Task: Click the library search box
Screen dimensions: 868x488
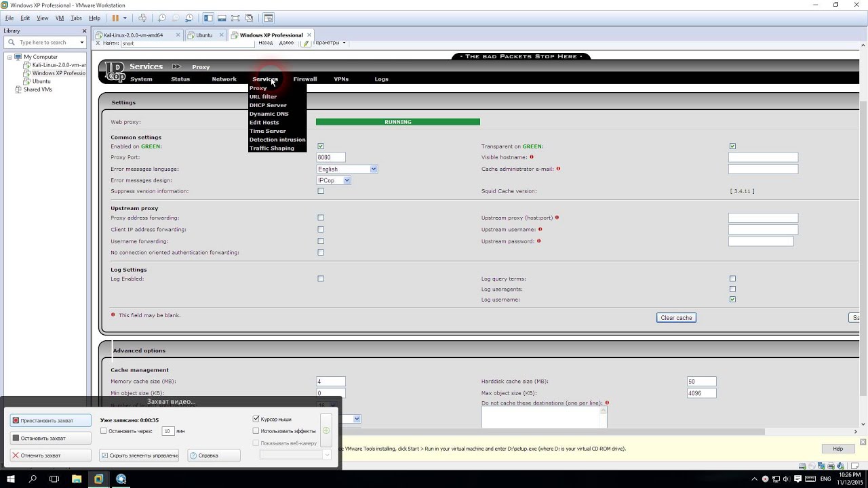Action: 45,43
